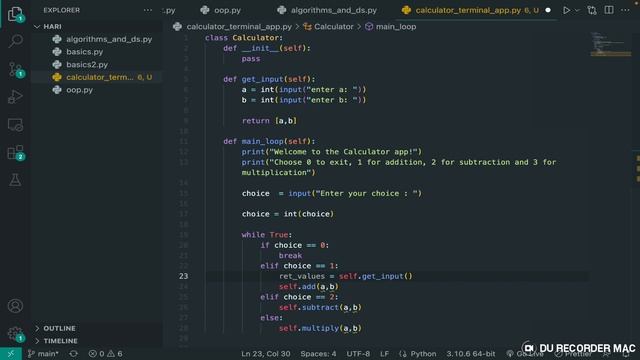Click 'self.multiply(a,b)' code text
The height and width of the screenshot is (360, 640).
(x=320, y=328)
